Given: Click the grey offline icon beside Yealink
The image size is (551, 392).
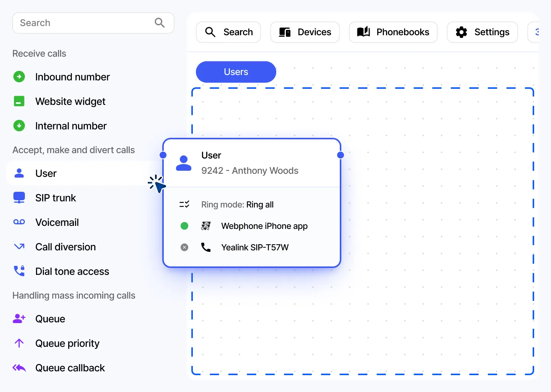Looking at the screenshot, I should (x=184, y=247).
